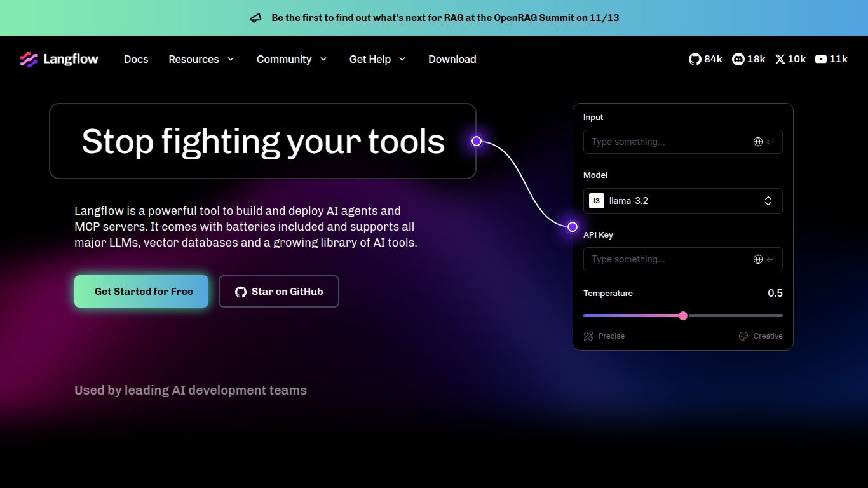
Task: Open the llama-3.2 Model selector
Action: (x=682, y=201)
